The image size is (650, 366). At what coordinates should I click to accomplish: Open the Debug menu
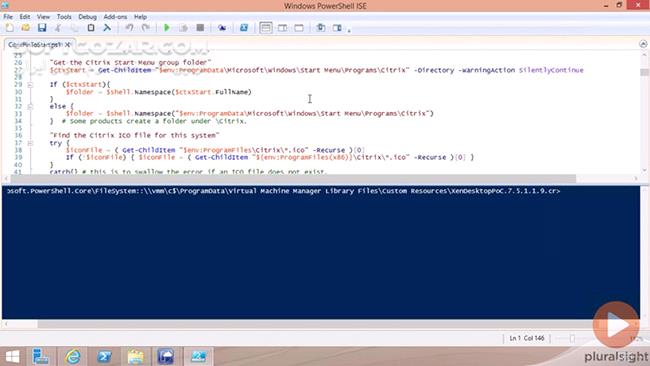click(87, 17)
